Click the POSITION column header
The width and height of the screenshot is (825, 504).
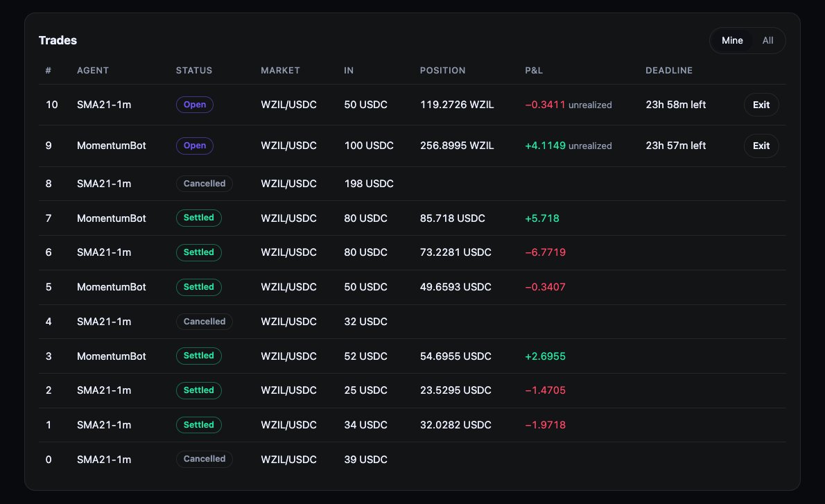point(442,71)
